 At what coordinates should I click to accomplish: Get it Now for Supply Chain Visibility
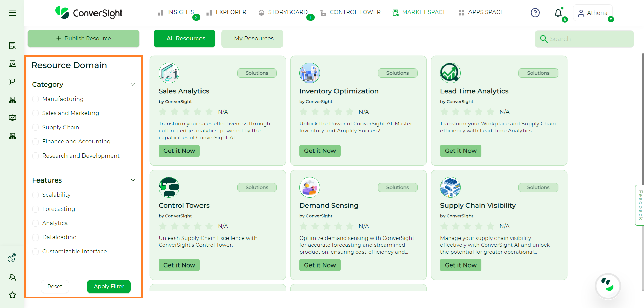461,265
